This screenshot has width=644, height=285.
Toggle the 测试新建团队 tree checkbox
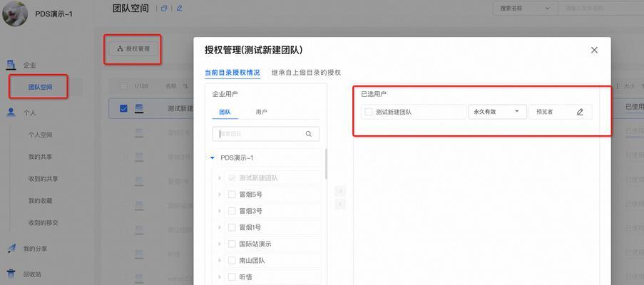(x=232, y=178)
